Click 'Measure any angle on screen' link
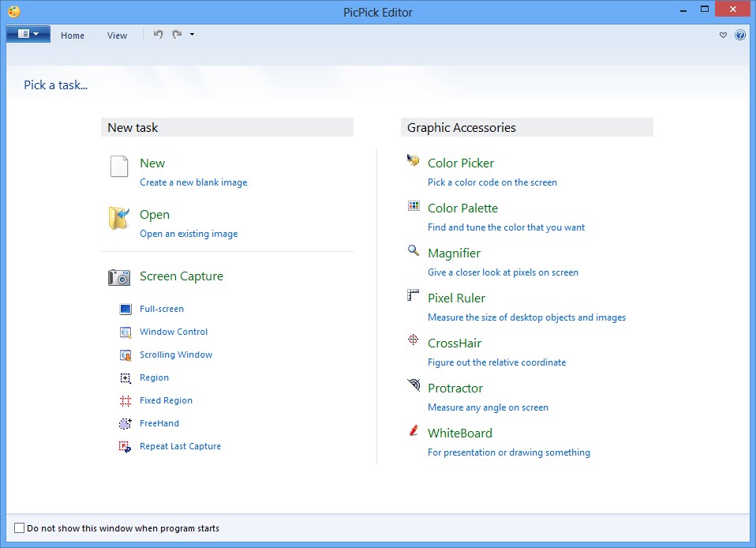Image resolution: width=756 pixels, height=548 pixels. [488, 407]
